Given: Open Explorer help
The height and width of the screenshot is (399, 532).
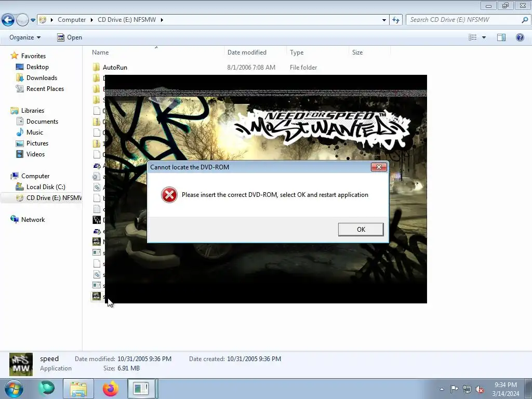Looking at the screenshot, I should pyautogui.click(x=520, y=37).
